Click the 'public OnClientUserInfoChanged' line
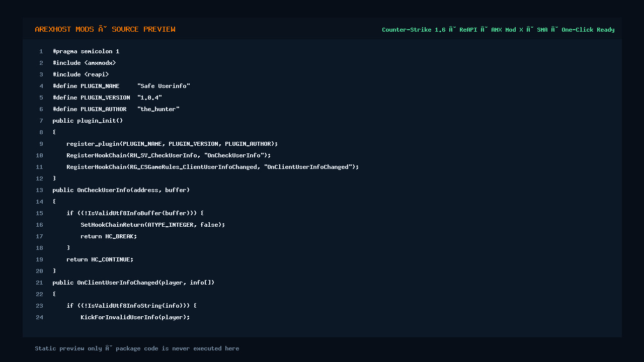 [x=133, y=283]
